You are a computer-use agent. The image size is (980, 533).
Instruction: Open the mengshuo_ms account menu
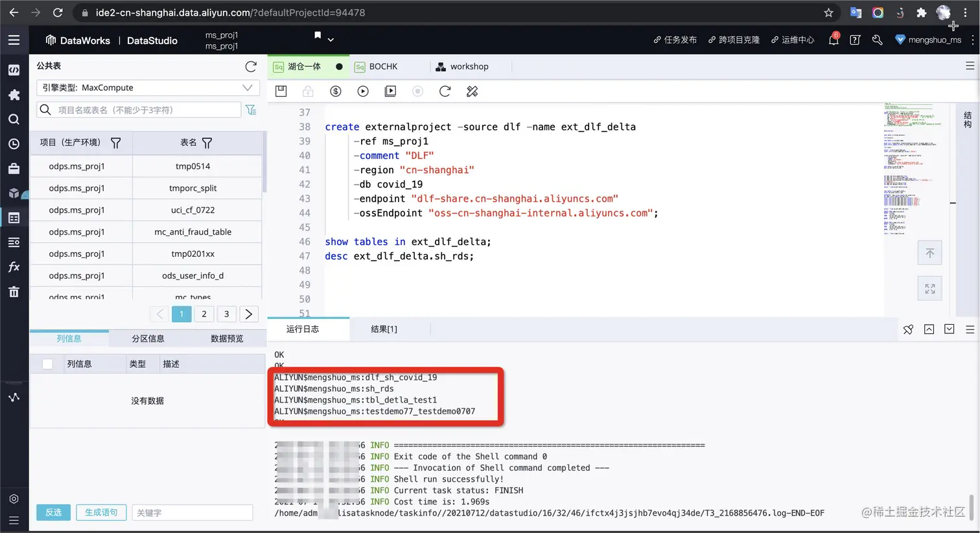928,40
